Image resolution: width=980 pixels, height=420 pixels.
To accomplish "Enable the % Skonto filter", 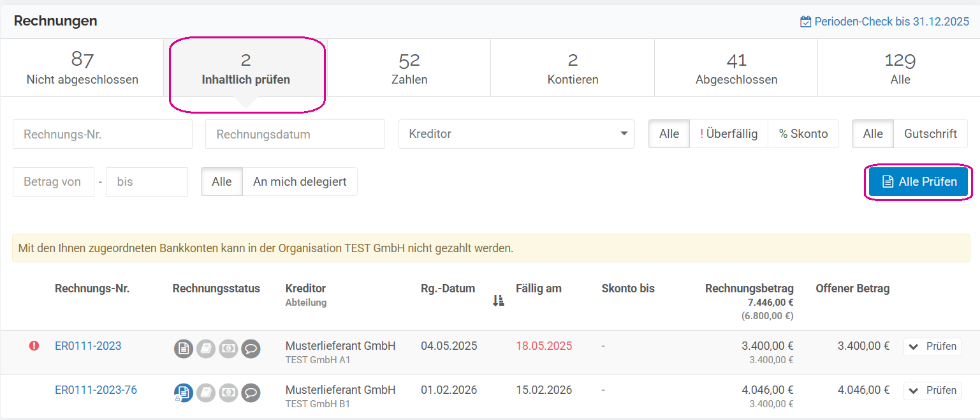I will (803, 134).
